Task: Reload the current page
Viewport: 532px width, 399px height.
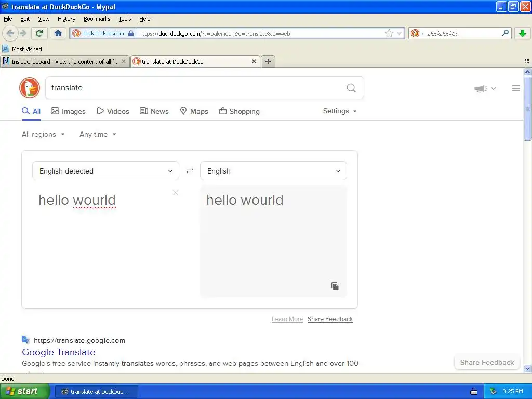Action: 39,33
